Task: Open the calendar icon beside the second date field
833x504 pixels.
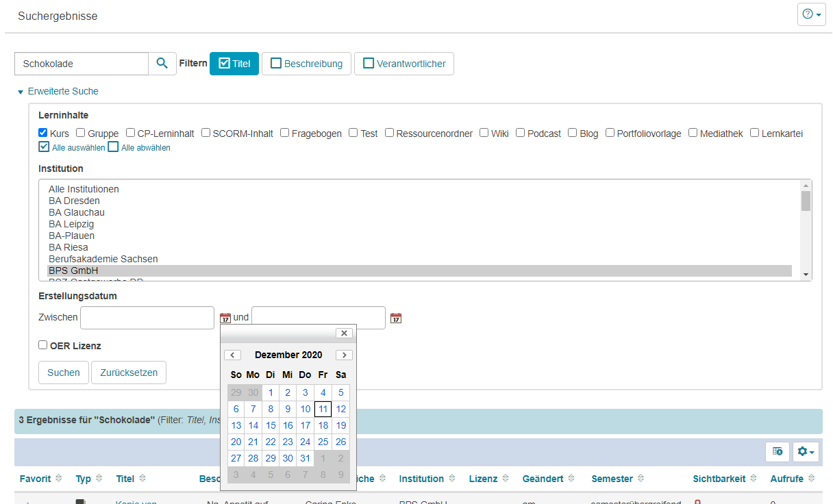Action: coord(396,318)
